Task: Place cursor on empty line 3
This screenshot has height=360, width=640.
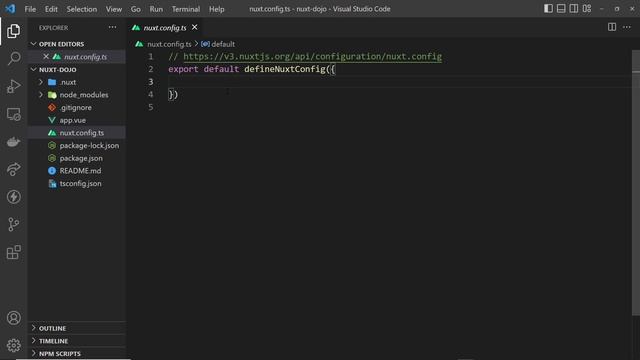Action: (398, 82)
